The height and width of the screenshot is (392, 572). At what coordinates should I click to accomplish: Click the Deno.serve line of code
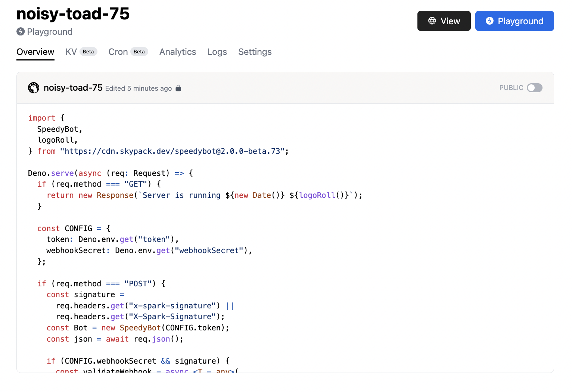tap(111, 173)
